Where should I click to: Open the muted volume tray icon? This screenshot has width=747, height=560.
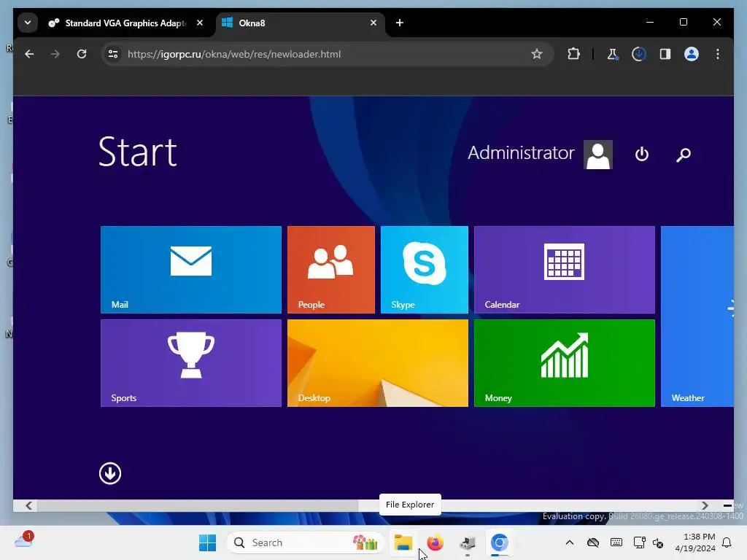pos(658,542)
